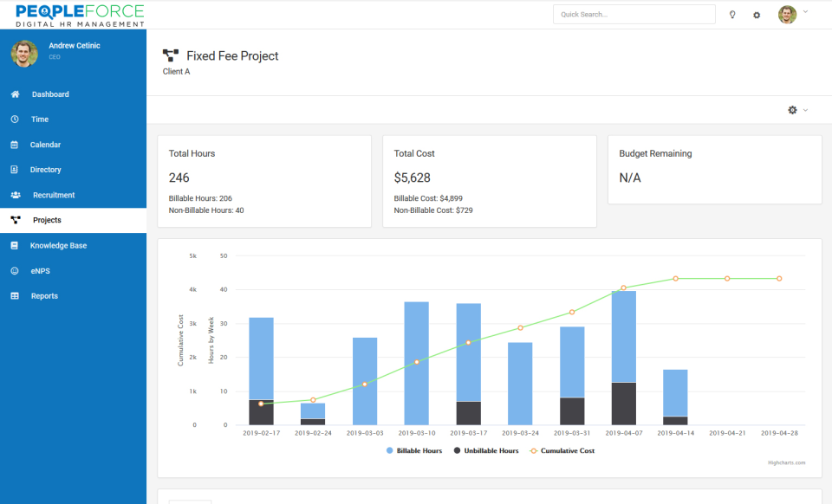Hide Cumulative Cost line via legend
This screenshot has width=832, height=504.
(x=562, y=450)
